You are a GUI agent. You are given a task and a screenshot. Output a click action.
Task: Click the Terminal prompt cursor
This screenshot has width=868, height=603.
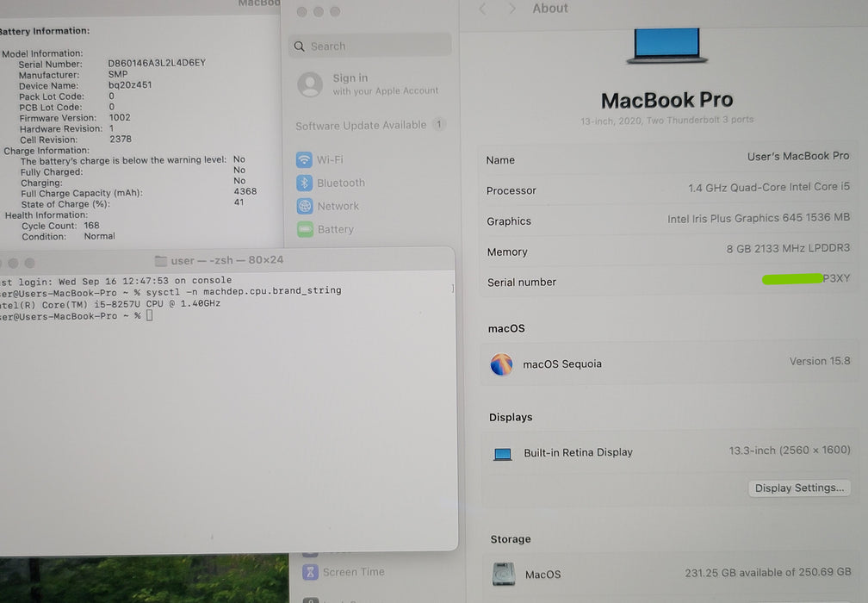(x=150, y=315)
